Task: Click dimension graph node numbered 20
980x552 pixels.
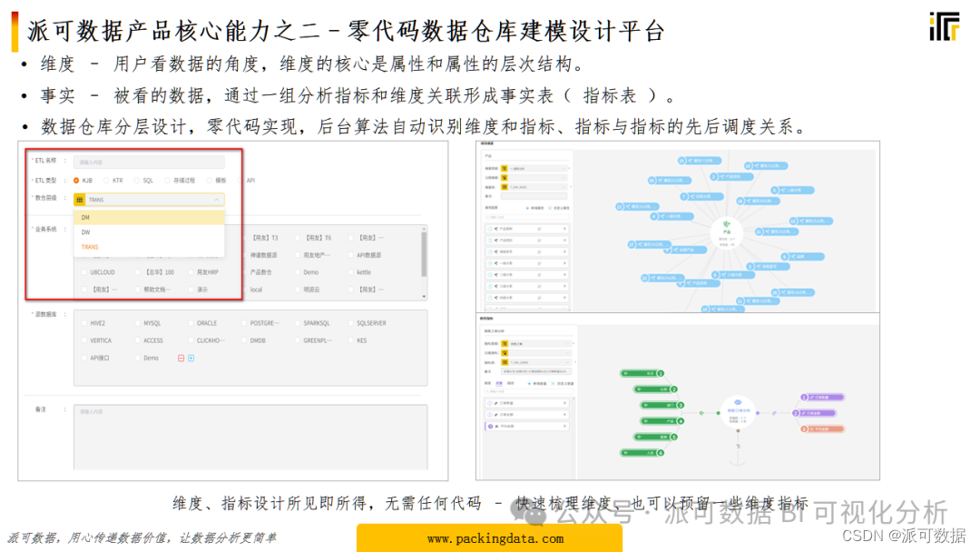Action: tap(670, 181)
